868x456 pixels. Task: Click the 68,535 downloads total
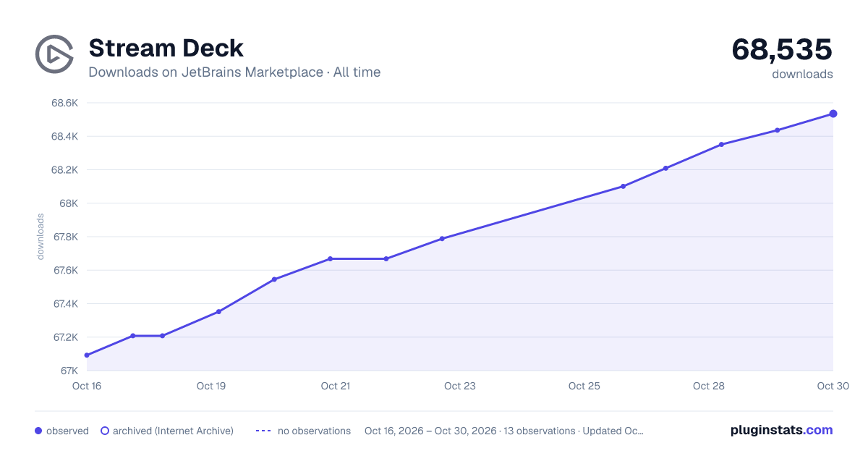point(782,50)
